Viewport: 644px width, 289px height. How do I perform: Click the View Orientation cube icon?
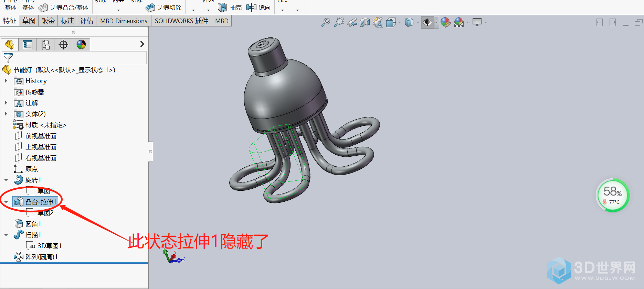pos(391,23)
